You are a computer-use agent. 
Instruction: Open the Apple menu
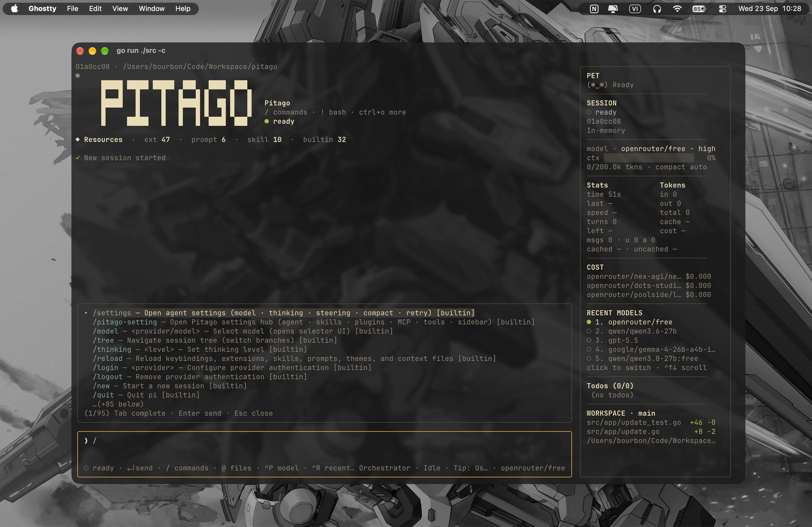15,9
